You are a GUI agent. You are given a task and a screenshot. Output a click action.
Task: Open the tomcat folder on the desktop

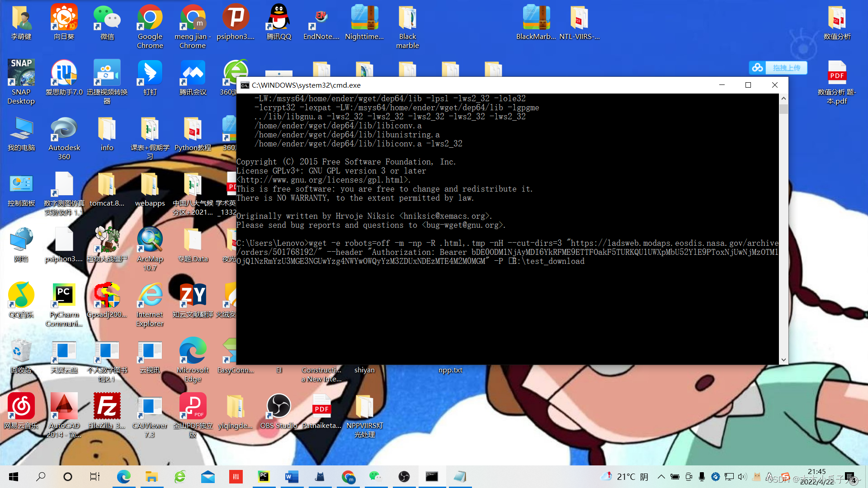[107, 185]
